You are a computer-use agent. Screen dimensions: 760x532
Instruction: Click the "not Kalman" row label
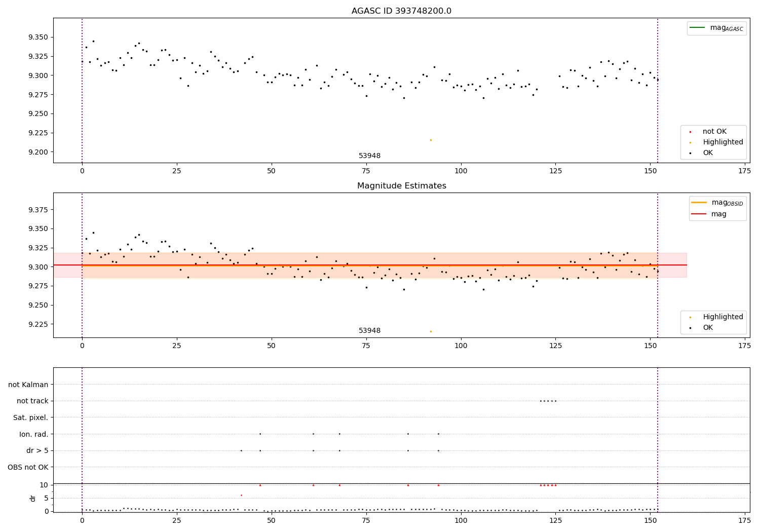pos(28,385)
